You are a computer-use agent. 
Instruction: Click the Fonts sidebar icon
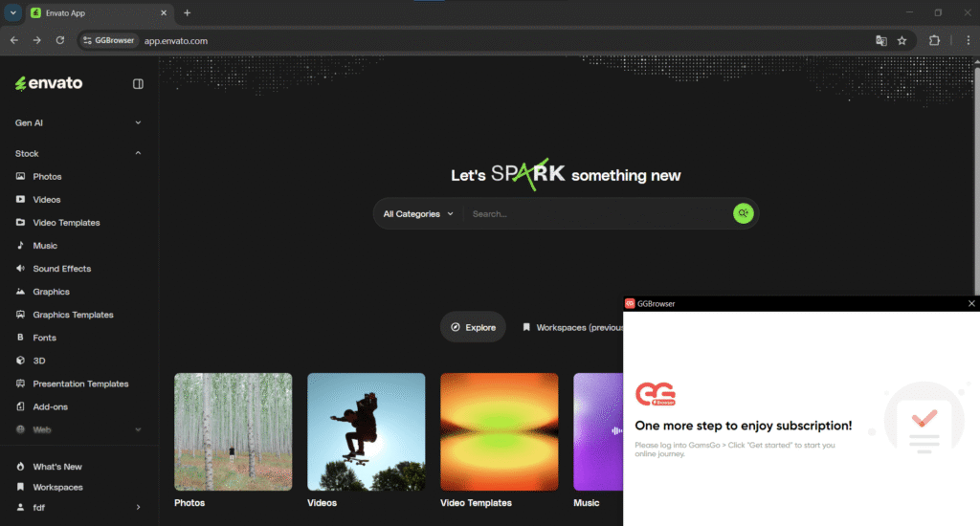click(x=21, y=338)
